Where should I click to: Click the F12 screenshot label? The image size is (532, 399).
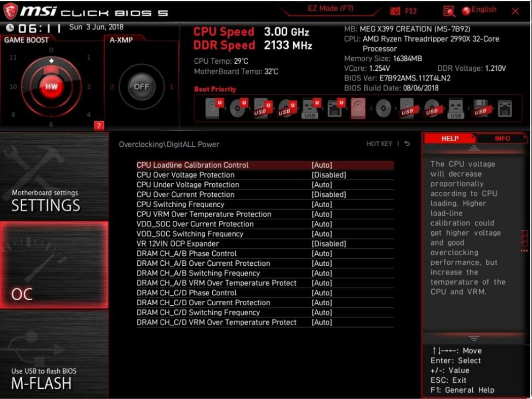[x=410, y=11]
